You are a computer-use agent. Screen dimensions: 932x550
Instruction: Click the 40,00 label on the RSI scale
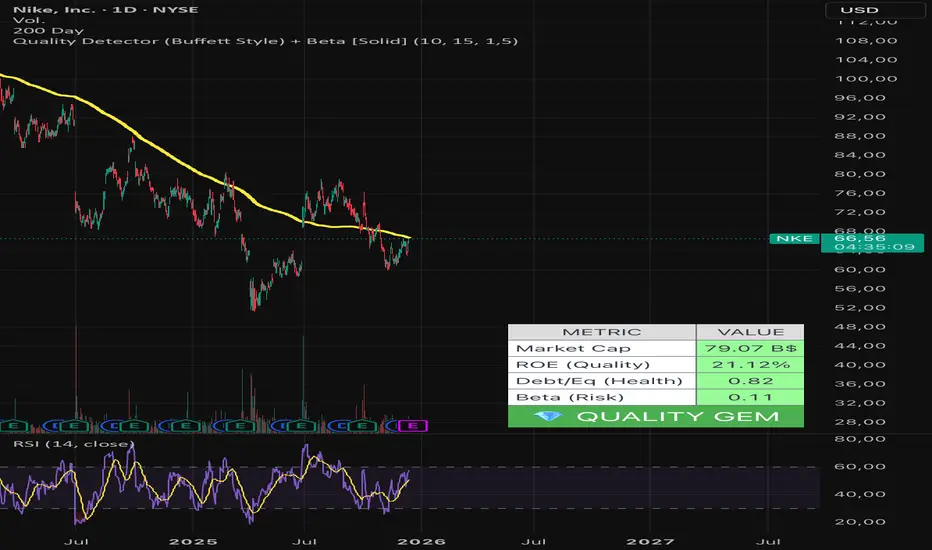pos(860,494)
